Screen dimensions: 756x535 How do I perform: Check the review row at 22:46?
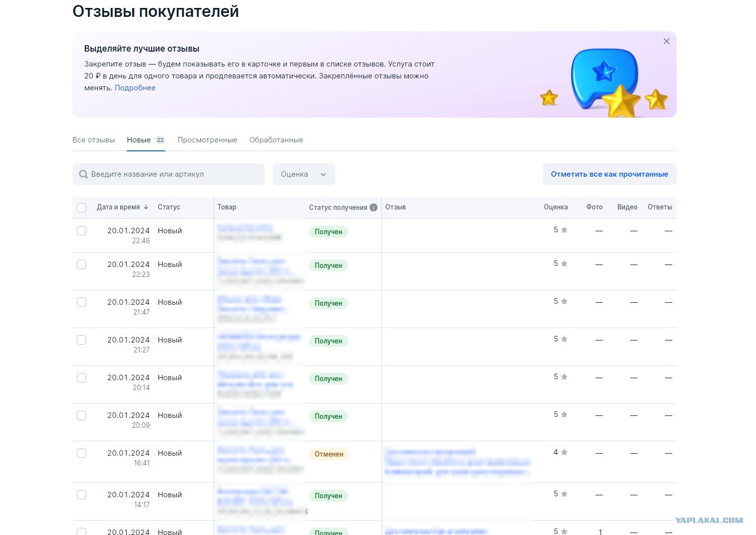[x=81, y=231]
